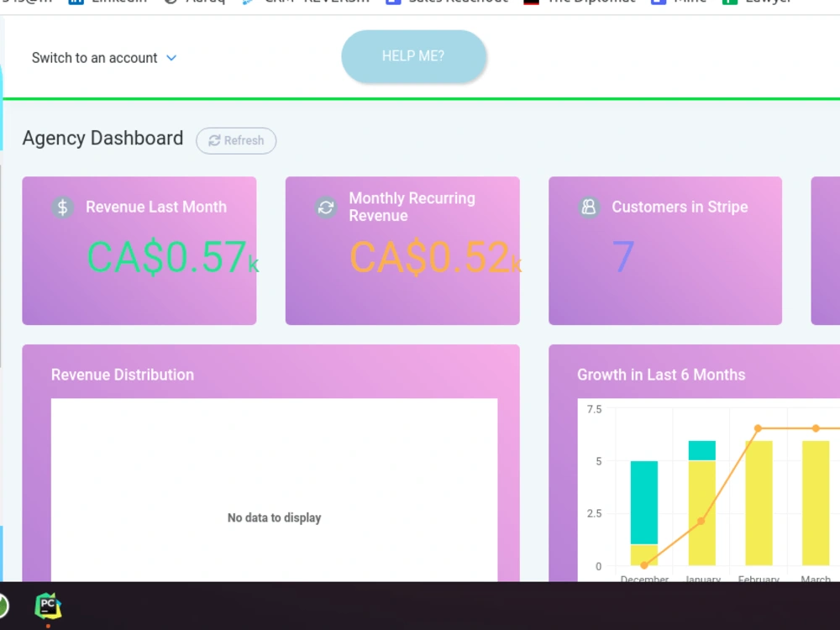Click the yellow March bar in growth chart
Screen dimensions: 840x630
[x=816, y=503]
